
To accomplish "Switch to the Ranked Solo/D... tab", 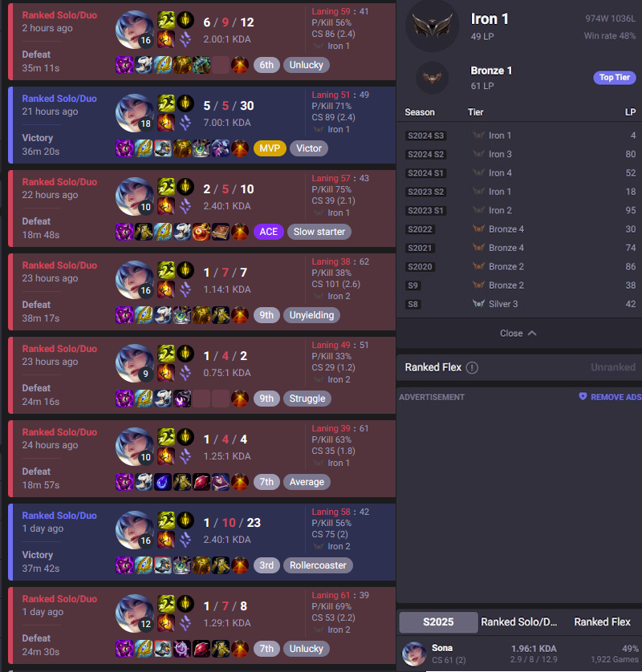I will [519, 621].
